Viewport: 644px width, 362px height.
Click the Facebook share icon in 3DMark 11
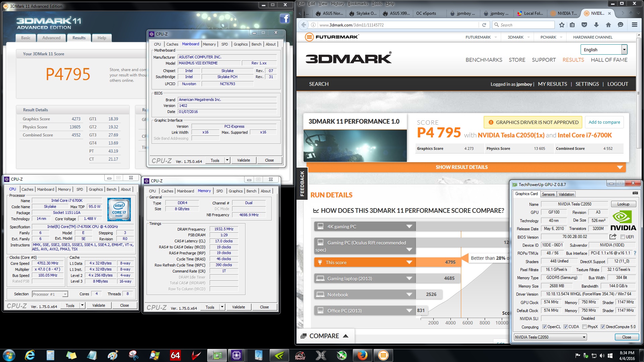[284, 18]
